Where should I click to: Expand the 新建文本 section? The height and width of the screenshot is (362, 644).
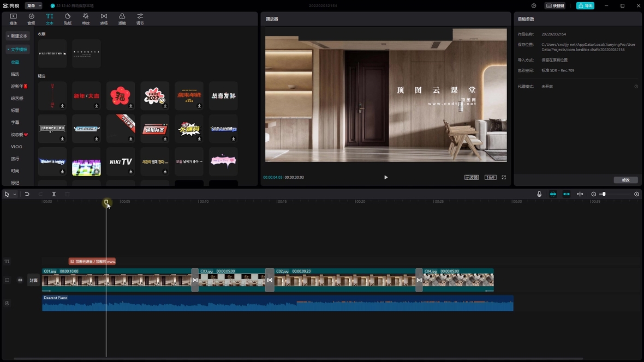17,36
